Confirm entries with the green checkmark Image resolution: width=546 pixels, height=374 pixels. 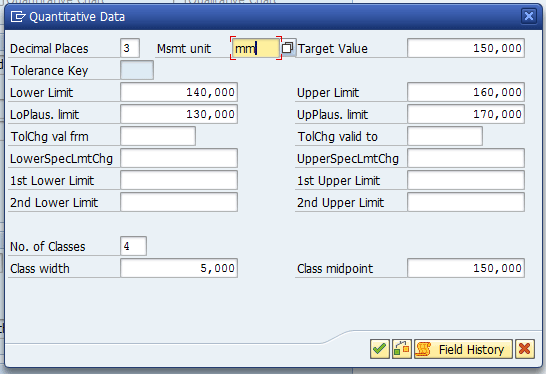380,349
